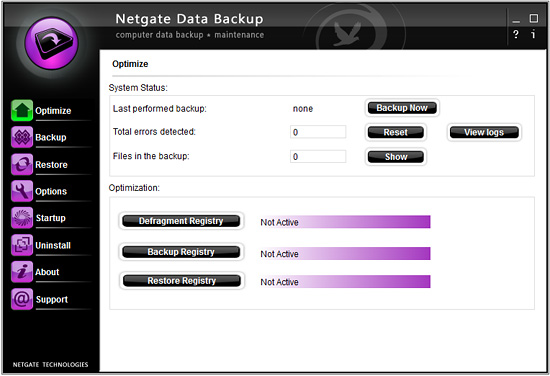Image resolution: width=550 pixels, height=376 pixels.
Task: Click the Support at-sign icon
Action: coord(22,299)
